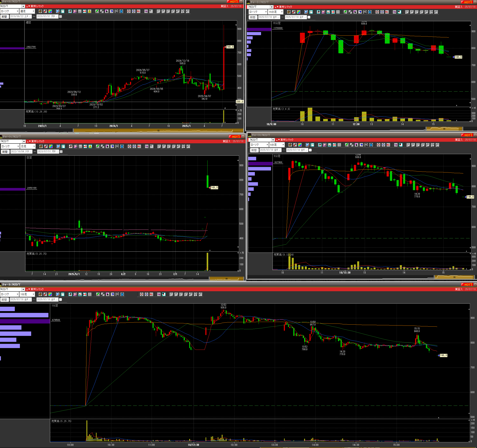Click the 15-minute chart horizontal scrollbar thumb
This screenshot has width=477, height=448.
[444, 129]
